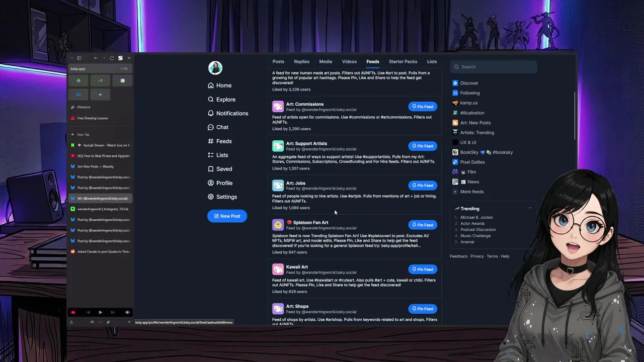
Task: Reload the bsky.app page
Action: point(112,58)
